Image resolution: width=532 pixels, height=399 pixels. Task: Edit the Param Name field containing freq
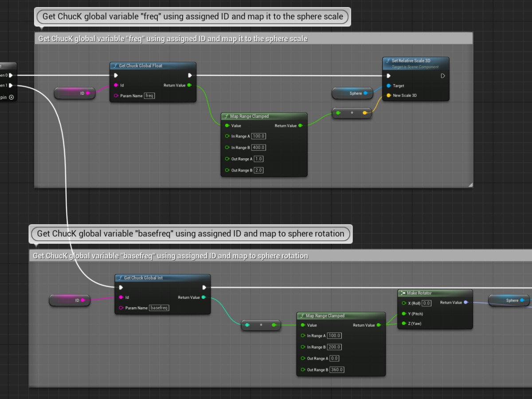coord(149,96)
